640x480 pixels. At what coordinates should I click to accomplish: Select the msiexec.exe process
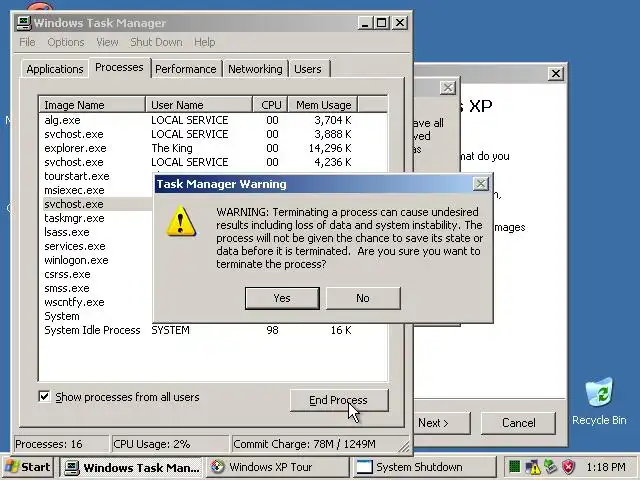click(x=74, y=190)
